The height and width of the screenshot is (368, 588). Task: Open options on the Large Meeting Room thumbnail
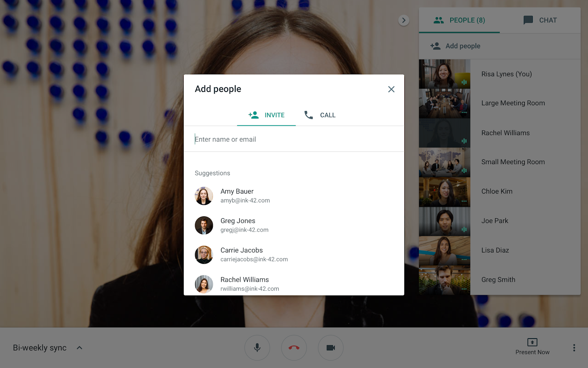(465, 112)
